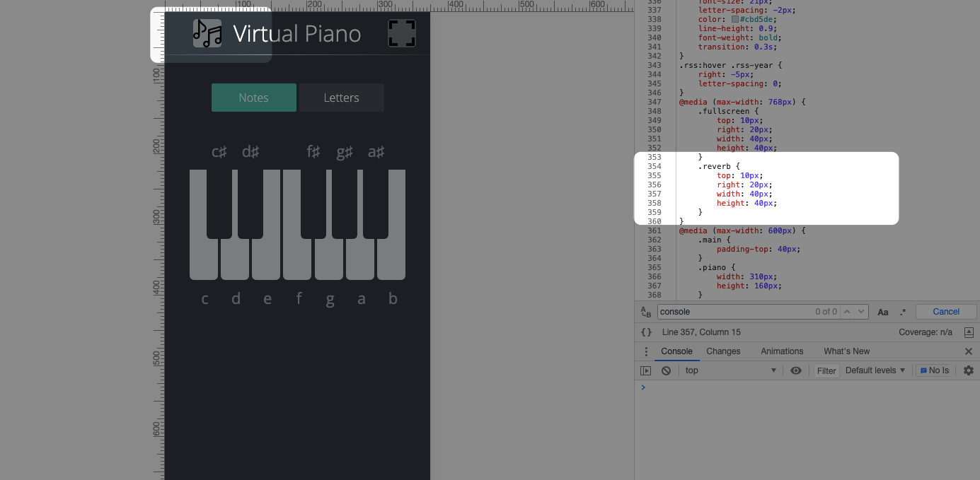Screen dimensions: 980x480
Task: Pretty print source with curly braces icon
Action: [646, 332]
